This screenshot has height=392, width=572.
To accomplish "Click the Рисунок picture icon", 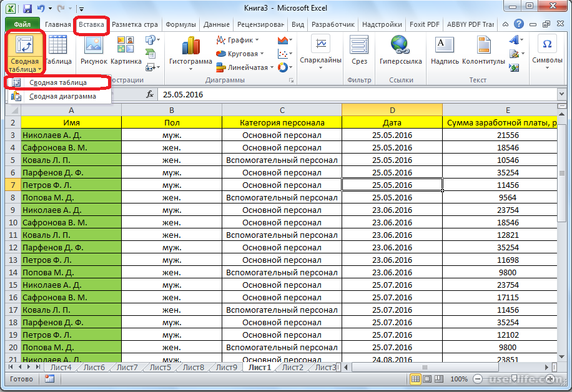I will coord(94,50).
